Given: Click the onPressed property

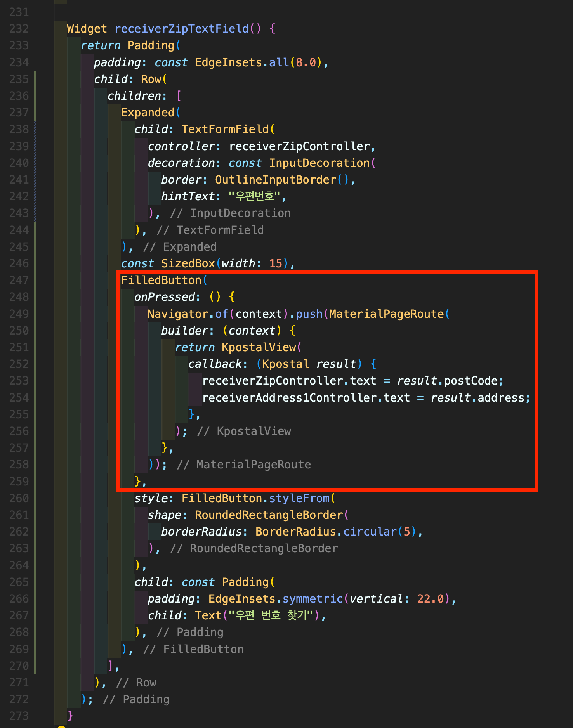Looking at the screenshot, I should (165, 297).
